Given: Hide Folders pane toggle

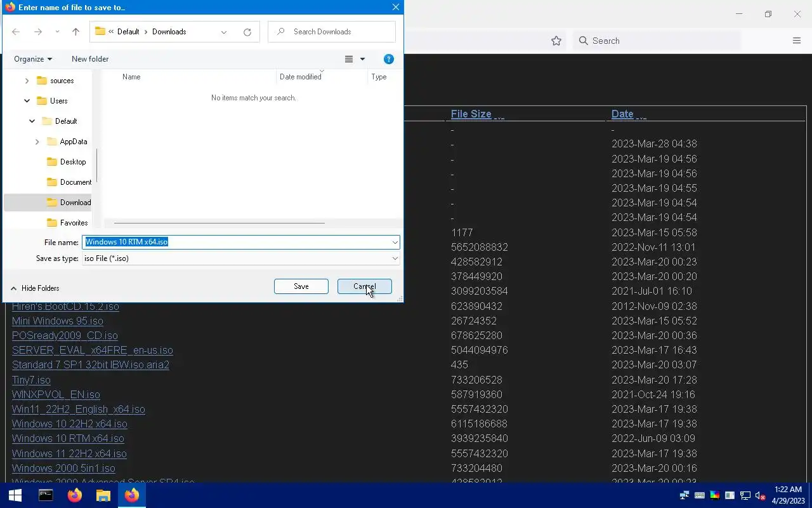Looking at the screenshot, I should pos(35,288).
